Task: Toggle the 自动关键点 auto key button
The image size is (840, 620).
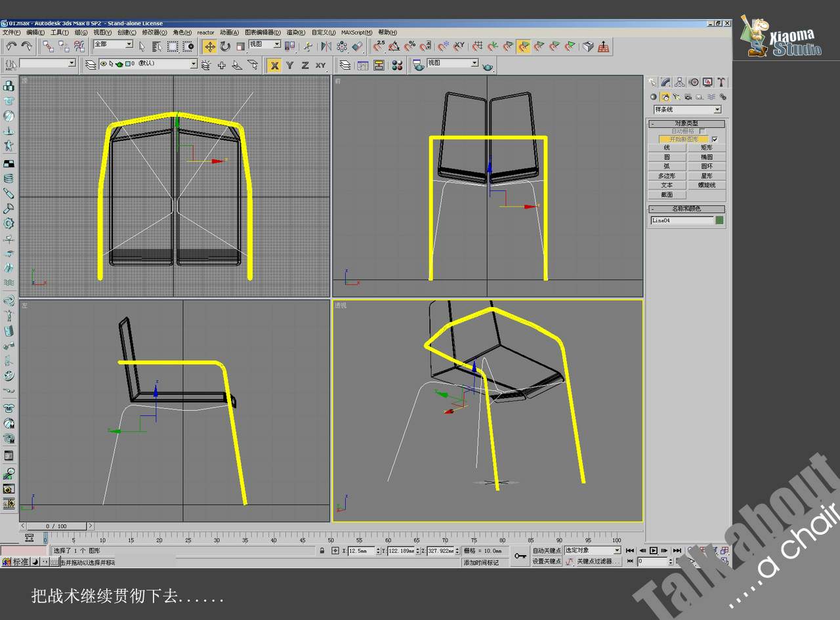Action: [546, 550]
